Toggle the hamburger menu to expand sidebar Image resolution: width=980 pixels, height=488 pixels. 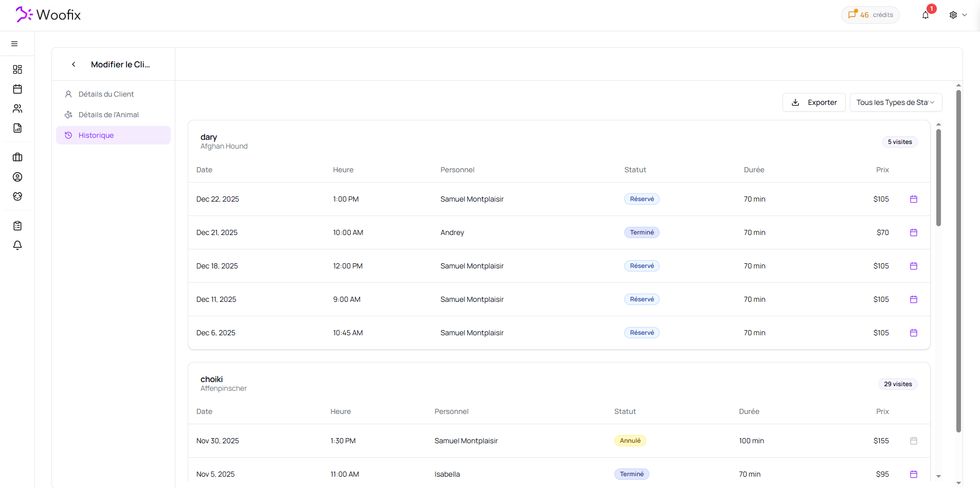[14, 44]
